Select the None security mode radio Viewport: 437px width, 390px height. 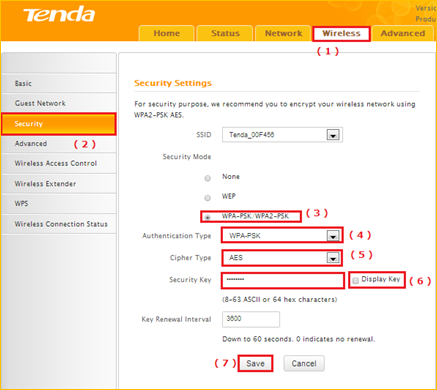tap(207, 178)
